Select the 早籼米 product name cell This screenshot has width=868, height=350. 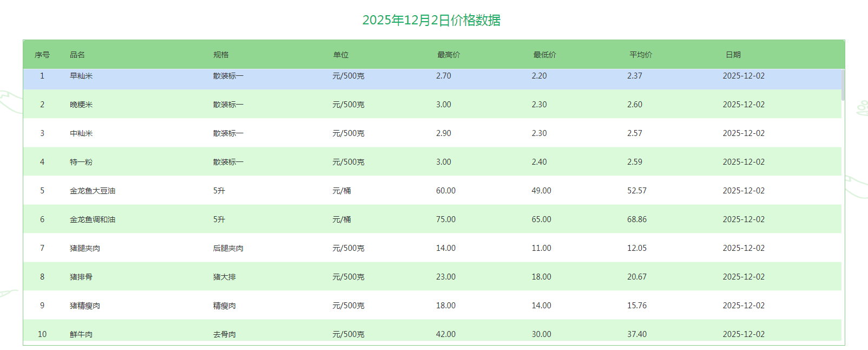(x=81, y=76)
